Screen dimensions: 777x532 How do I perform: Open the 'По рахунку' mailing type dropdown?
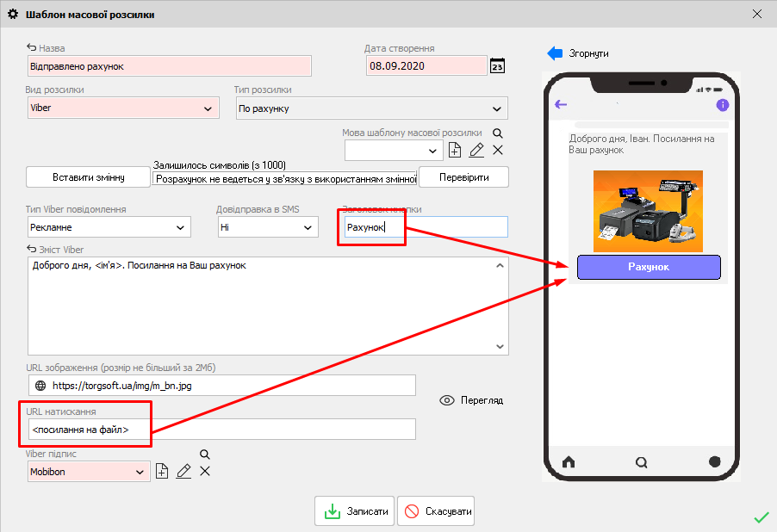(x=496, y=108)
